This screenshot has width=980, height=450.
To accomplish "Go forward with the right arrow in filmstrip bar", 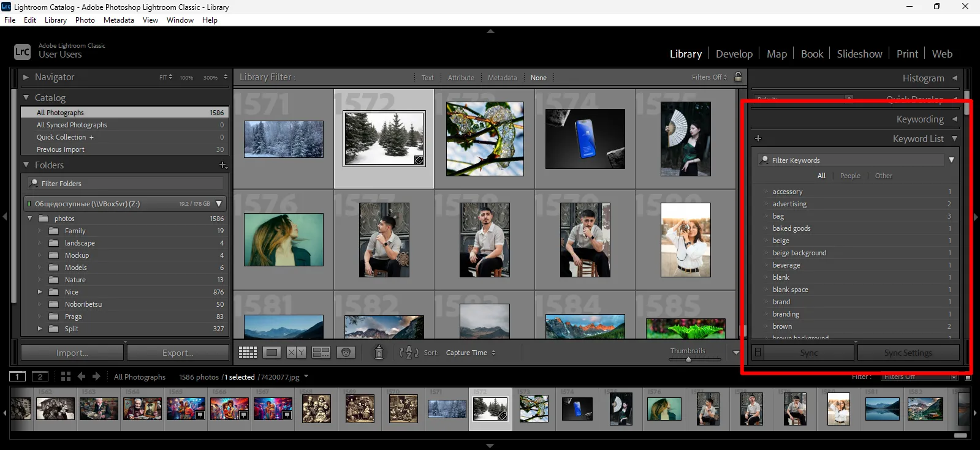I will (96, 377).
